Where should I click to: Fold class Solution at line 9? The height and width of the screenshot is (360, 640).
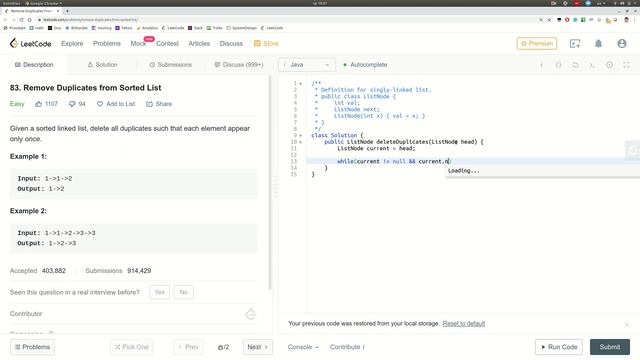(301, 135)
